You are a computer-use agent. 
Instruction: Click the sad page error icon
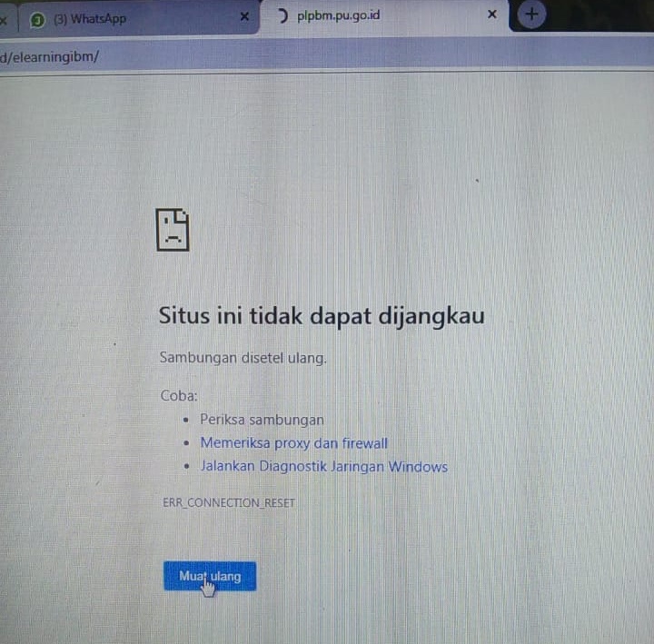[x=173, y=230]
